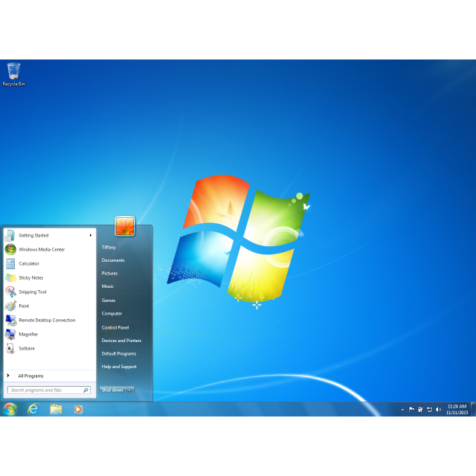Open Help and Support
Image resolution: width=476 pixels, height=476 pixels.
pos(119,367)
